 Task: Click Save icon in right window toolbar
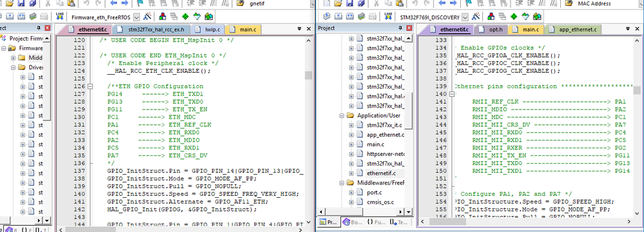[x=349, y=3]
